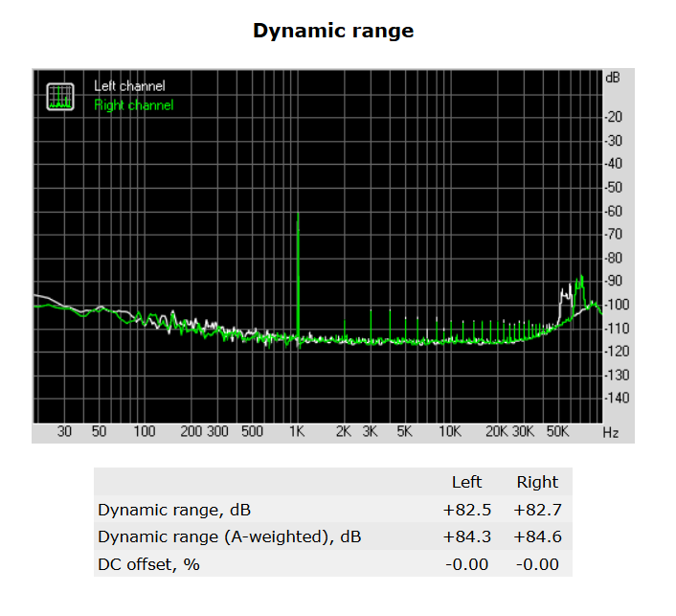Click the '5K' frequency axis label
Viewport: 676px width, 616px height.
click(x=404, y=431)
